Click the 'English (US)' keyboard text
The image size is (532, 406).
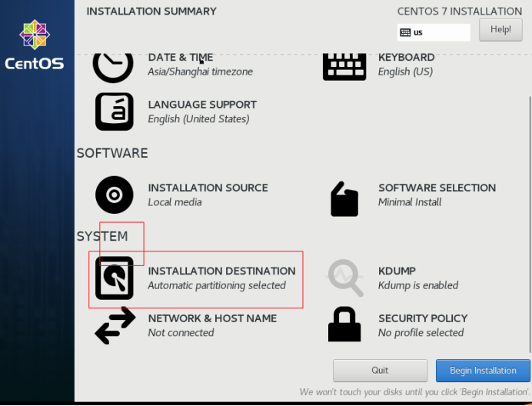click(405, 72)
